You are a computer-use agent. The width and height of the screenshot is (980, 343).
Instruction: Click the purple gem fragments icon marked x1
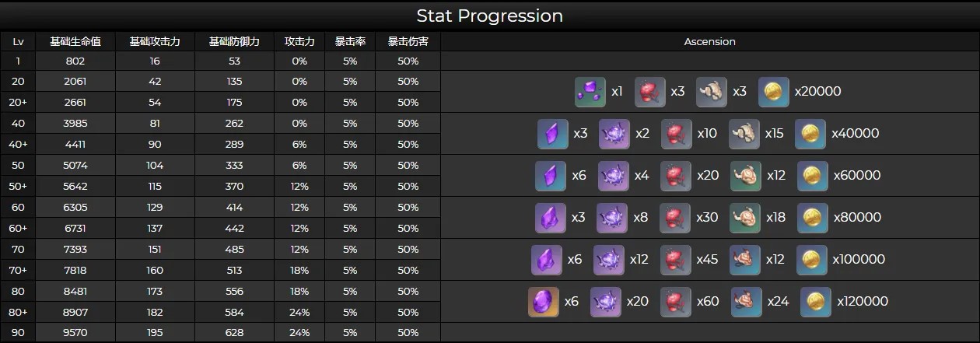[590, 92]
